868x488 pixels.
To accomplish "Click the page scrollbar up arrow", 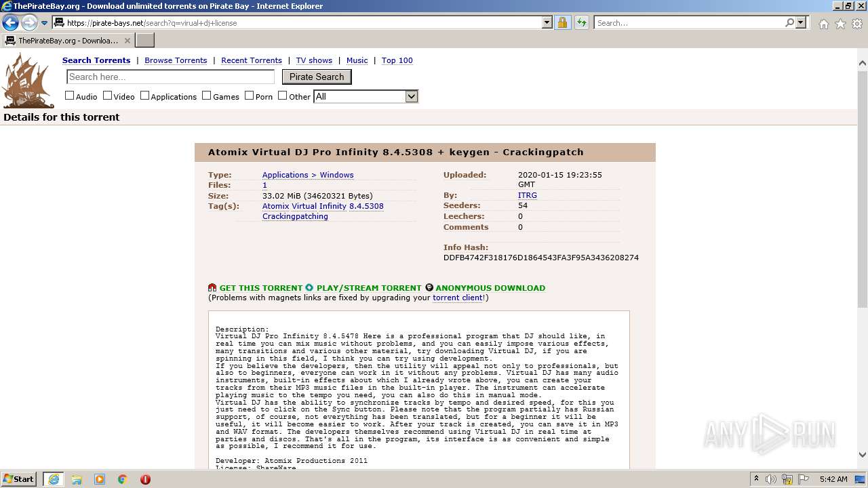I will pos(863,63).
